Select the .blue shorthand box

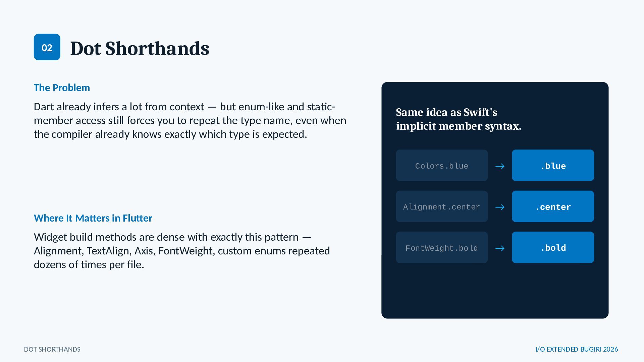[553, 165]
